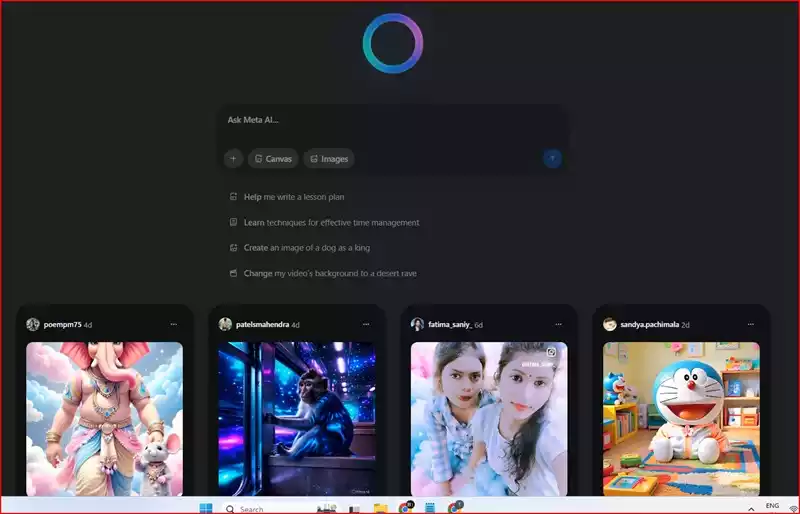
Task: Open the Ganesha image by poempm75
Action: (104, 419)
